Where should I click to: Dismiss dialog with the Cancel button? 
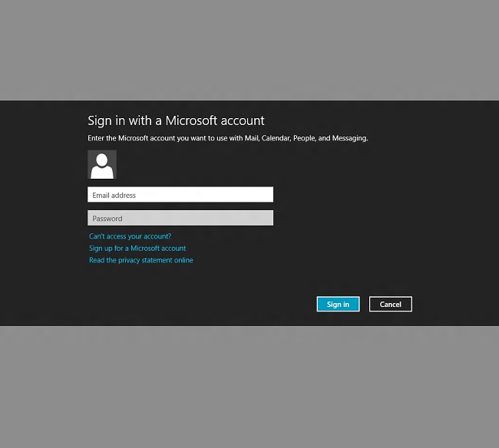tap(391, 304)
